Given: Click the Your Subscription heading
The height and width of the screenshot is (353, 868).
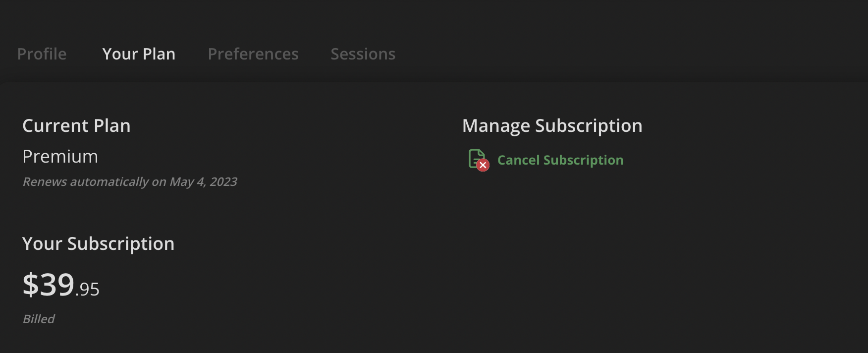Looking at the screenshot, I should [99, 244].
